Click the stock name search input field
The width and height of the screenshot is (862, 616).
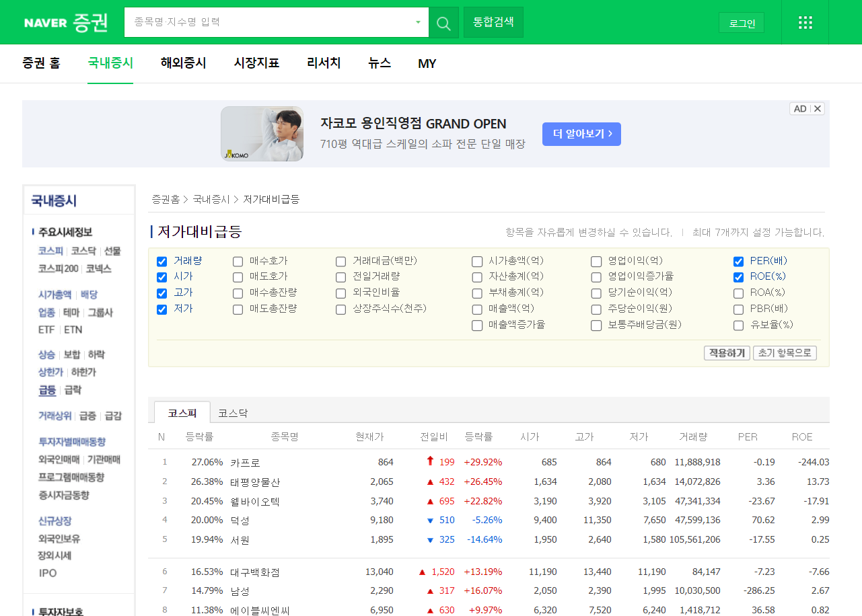point(269,22)
